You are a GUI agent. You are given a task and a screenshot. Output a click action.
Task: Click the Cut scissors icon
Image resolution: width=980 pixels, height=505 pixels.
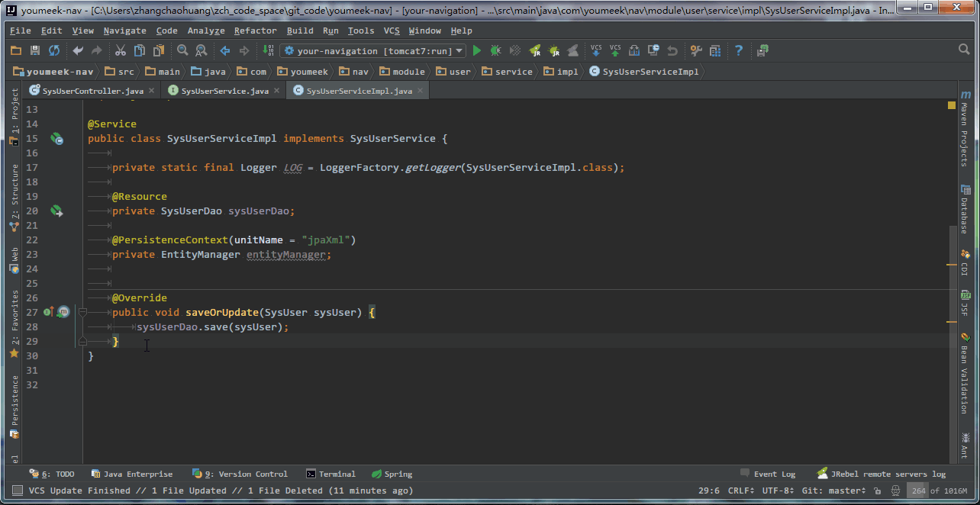click(120, 50)
